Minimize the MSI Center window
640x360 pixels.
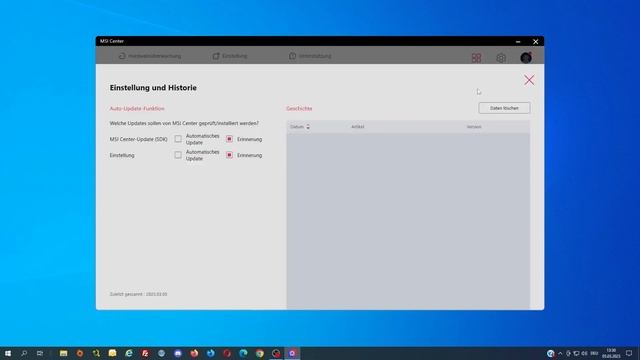pos(518,41)
